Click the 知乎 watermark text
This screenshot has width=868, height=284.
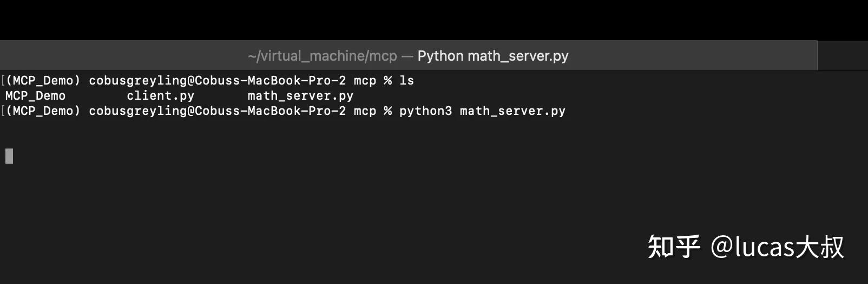(x=674, y=247)
